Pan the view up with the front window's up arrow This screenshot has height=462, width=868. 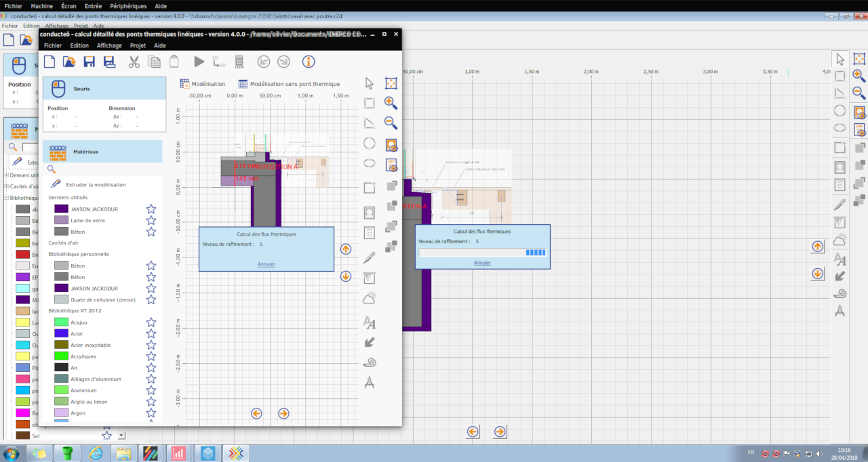(346, 249)
